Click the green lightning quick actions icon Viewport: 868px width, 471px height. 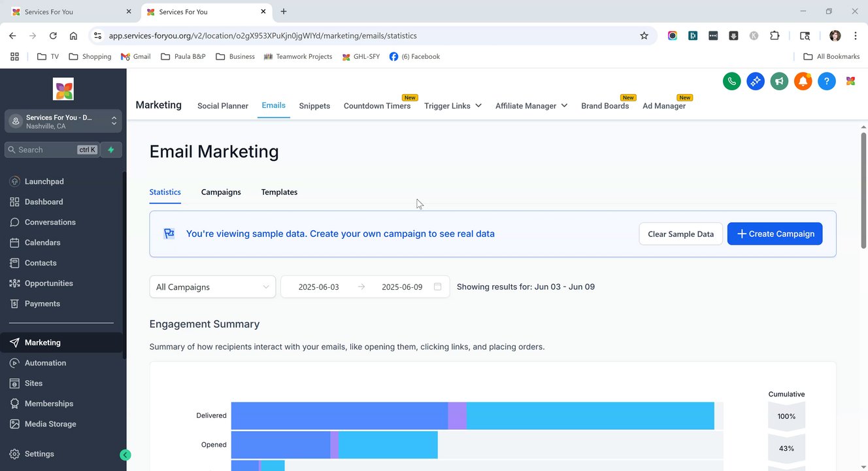[111, 150]
